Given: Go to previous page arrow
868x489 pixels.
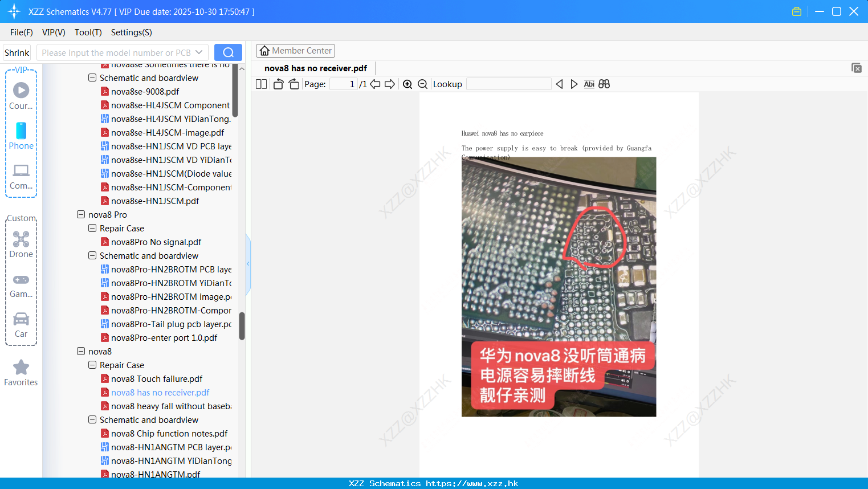Looking at the screenshot, I should point(375,84).
